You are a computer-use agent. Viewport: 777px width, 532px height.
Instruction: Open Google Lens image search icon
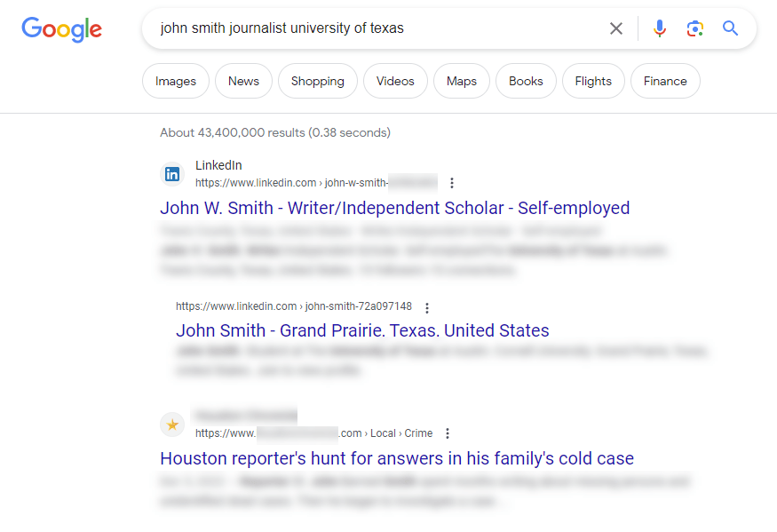coord(694,28)
